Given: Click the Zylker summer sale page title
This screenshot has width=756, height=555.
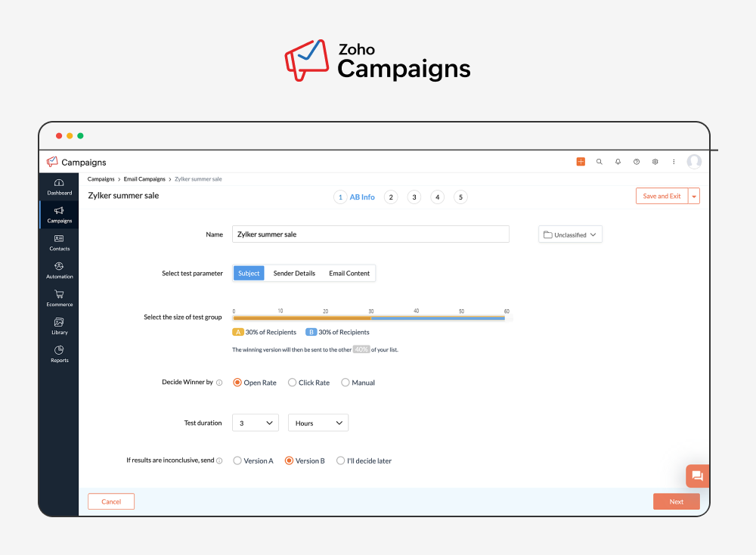Looking at the screenshot, I should (123, 195).
